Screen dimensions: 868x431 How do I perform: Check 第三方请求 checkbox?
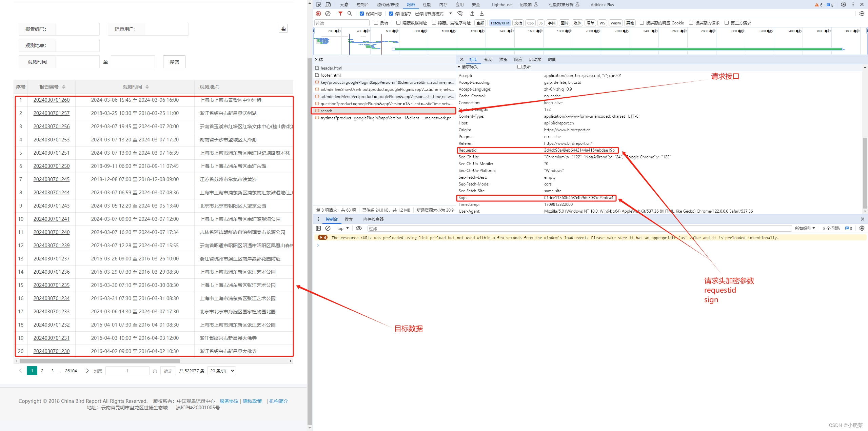[x=727, y=23]
